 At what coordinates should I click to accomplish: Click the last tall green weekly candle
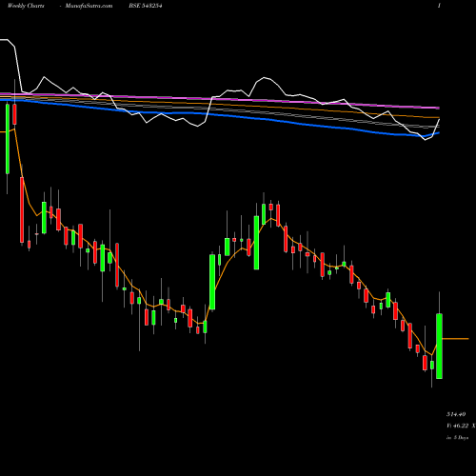[439, 346]
